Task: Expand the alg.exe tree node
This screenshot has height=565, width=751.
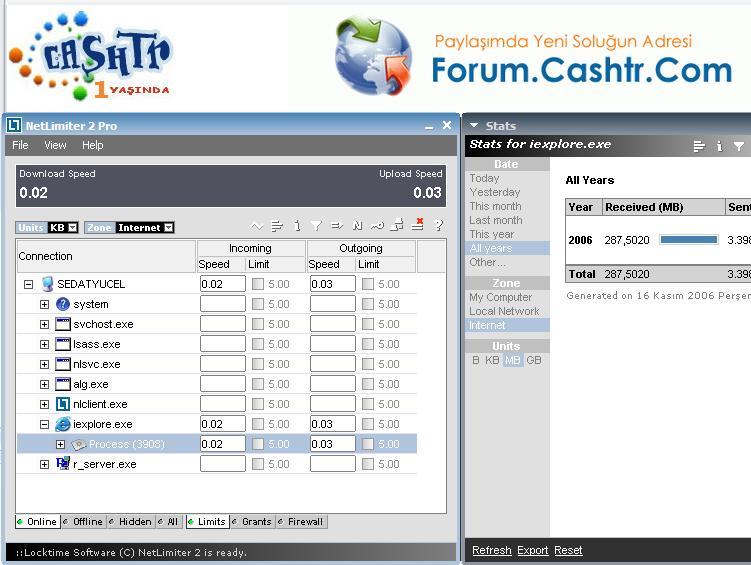Action: click(x=45, y=384)
